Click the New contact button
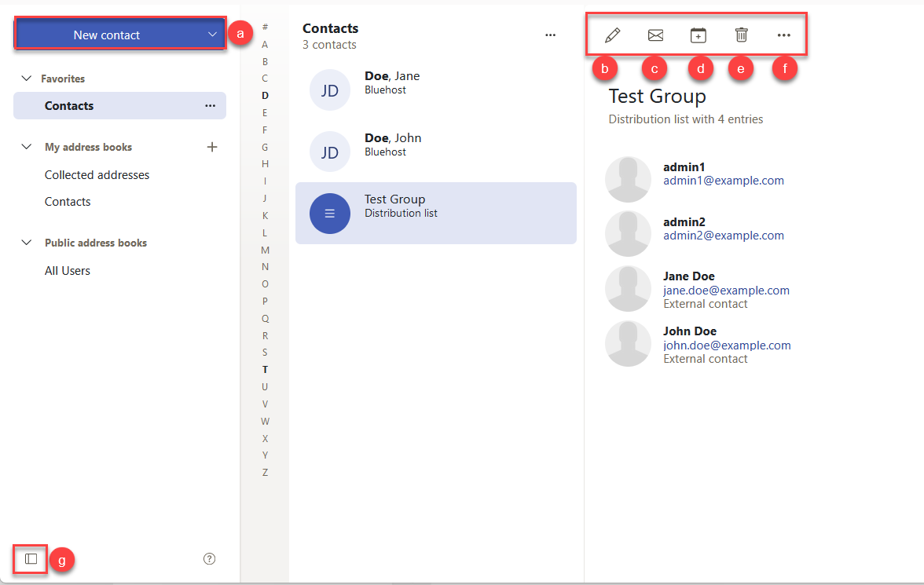Image resolution: width=924 pixels, height=585 pixels. [107, 34]
